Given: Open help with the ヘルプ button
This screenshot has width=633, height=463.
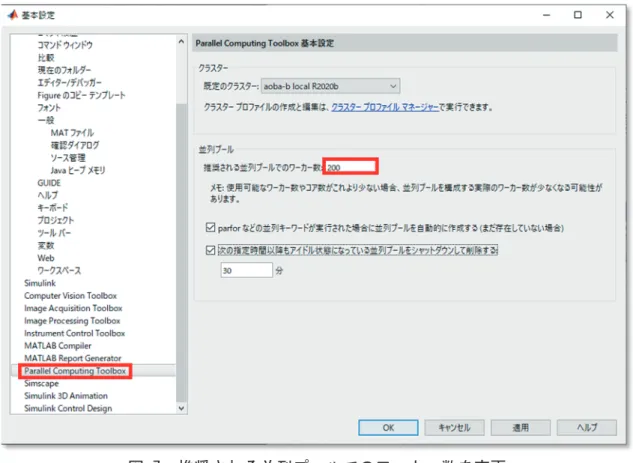Looking at the screenshot, I should [x=587, y=427].
